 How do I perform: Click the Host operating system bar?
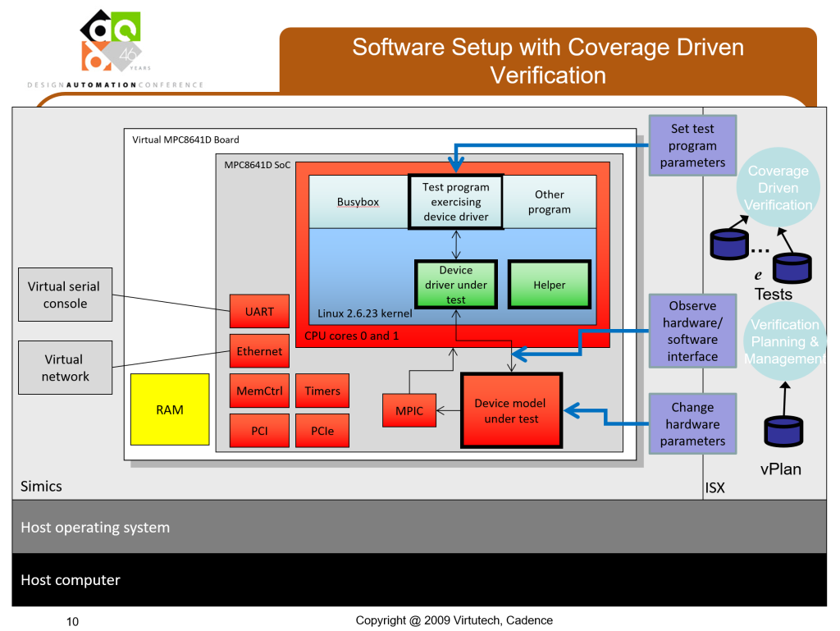419,527
